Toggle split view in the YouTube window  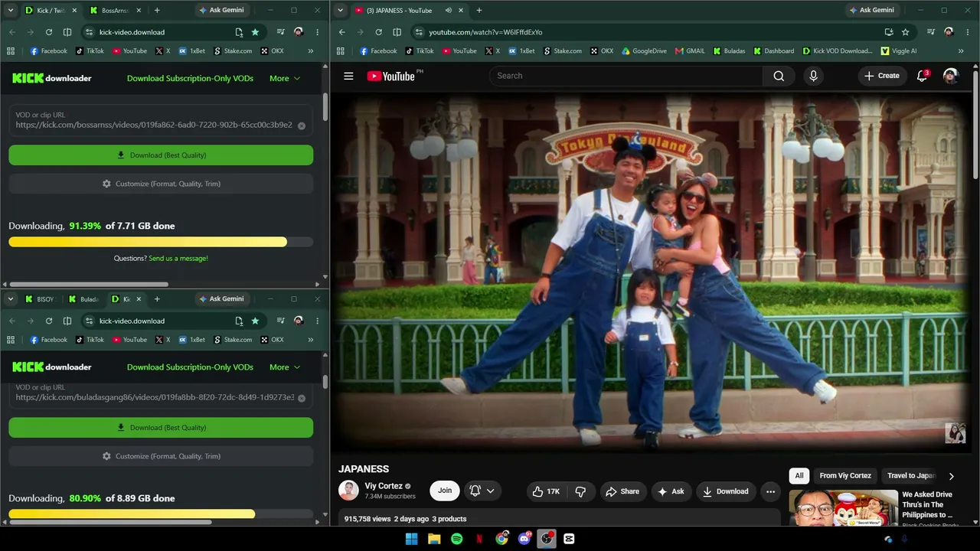click(397, 32)
